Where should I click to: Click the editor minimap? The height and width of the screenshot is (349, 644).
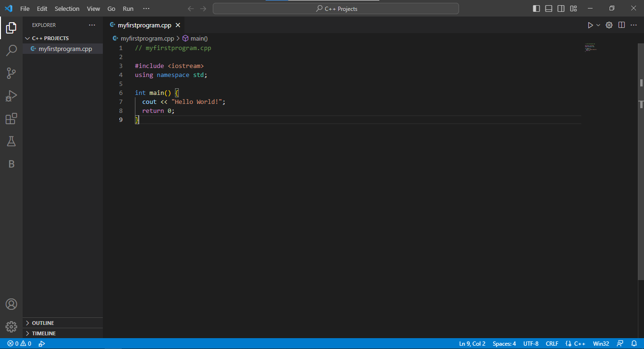(x=591, y=47)
